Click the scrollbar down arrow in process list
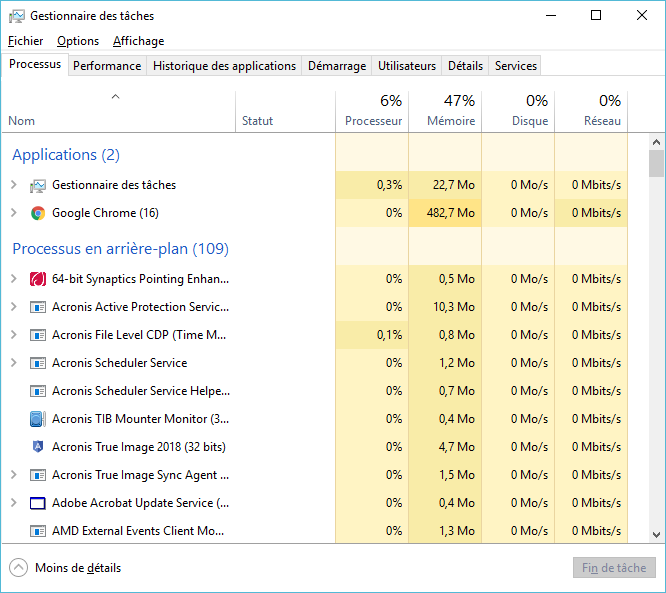 657,535
